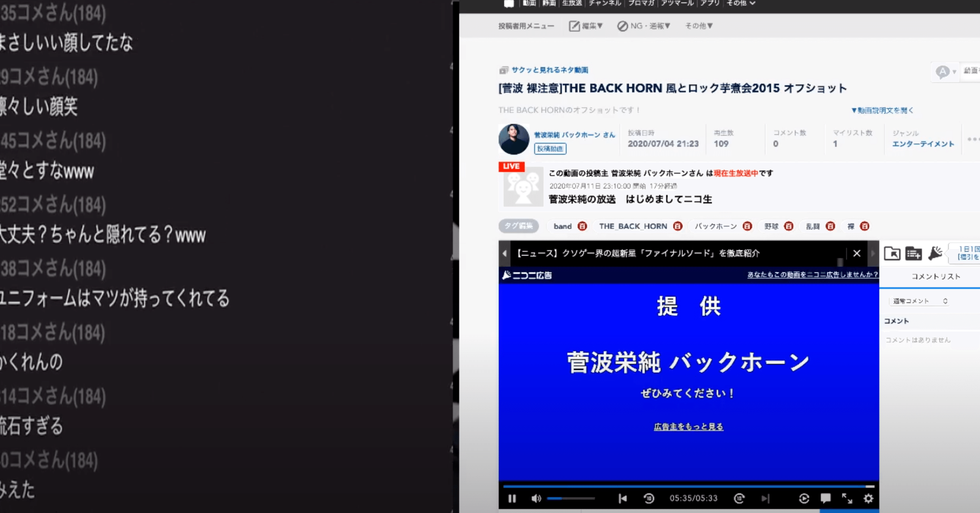Open ブロマガ in top navigation bar
980x513 pixels.
click(641, 3)
